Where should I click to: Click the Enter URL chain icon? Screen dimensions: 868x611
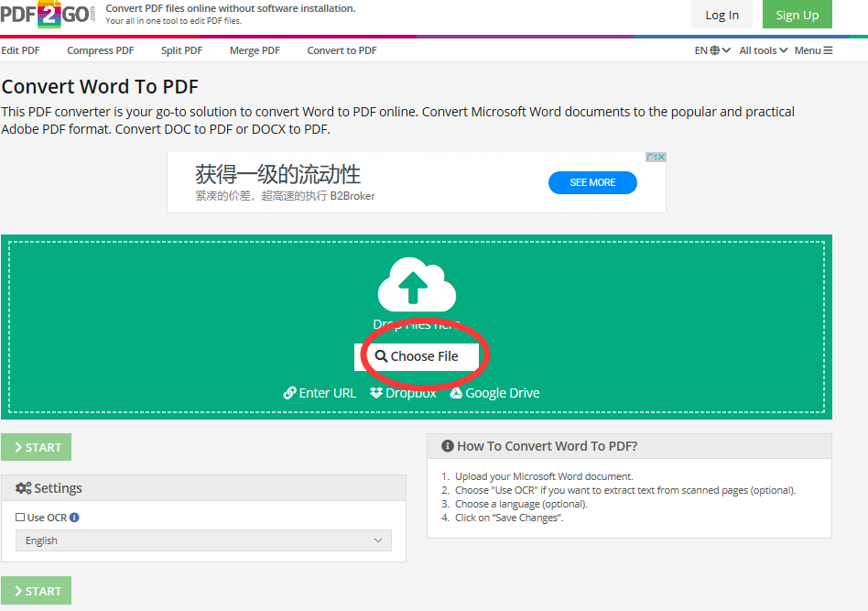289,393
